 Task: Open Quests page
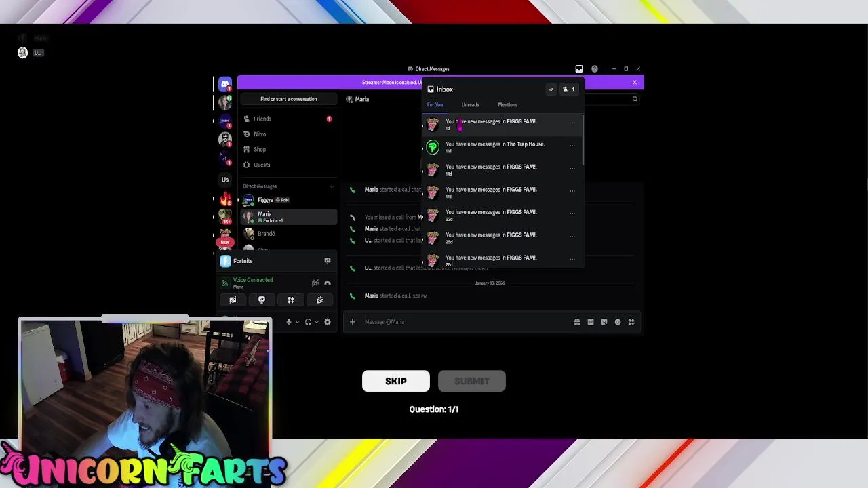(288, 165)
